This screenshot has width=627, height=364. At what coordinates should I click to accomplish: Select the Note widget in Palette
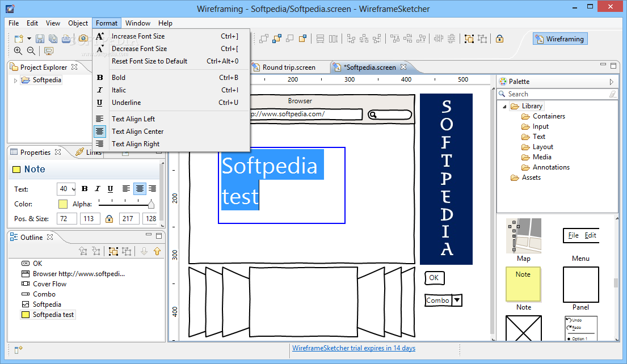click(523, 289)
